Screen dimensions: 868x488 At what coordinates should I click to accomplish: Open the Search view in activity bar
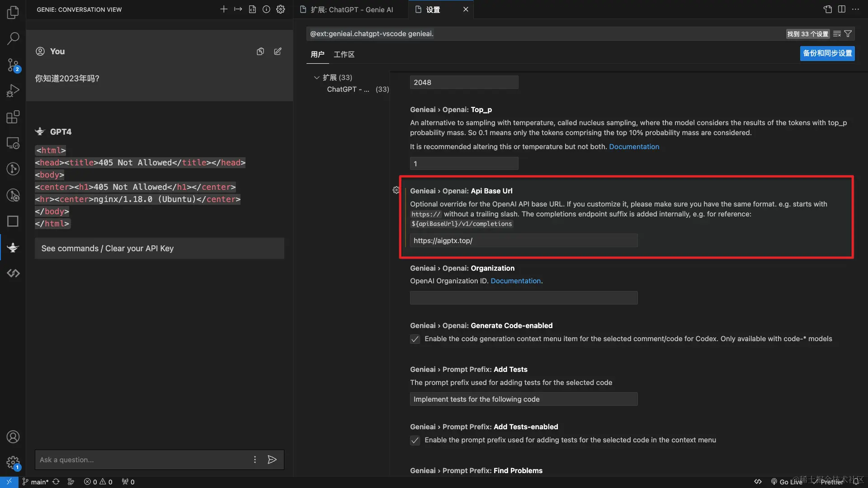click(13, 38)
